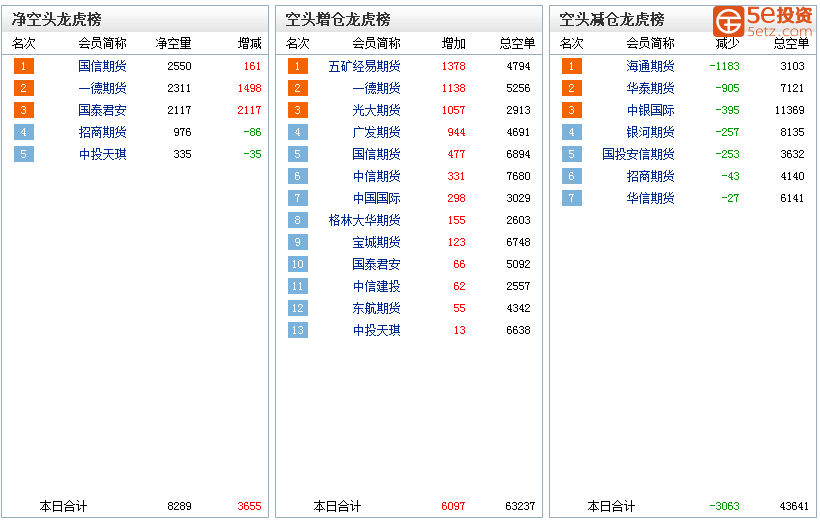
Task: Open the 宝城期货 member link
Action: tap(377, 242)
